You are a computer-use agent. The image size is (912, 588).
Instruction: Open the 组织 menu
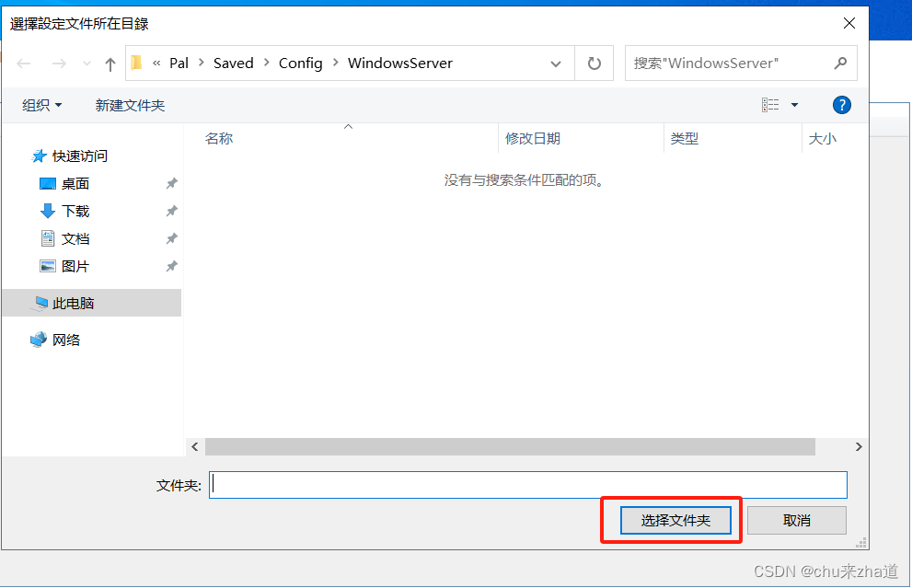click(42, 105)
